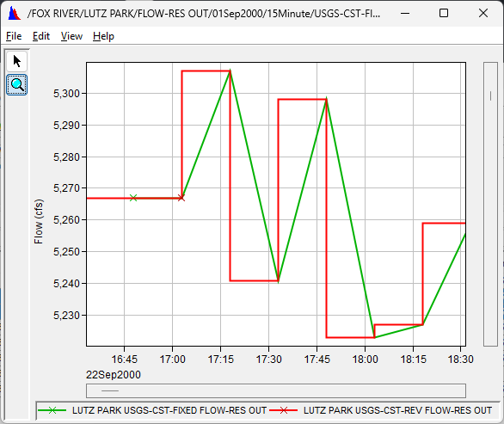Click the 17:30 time axis tick label
The image size is (504, 424).
click(x=268, y=359)
